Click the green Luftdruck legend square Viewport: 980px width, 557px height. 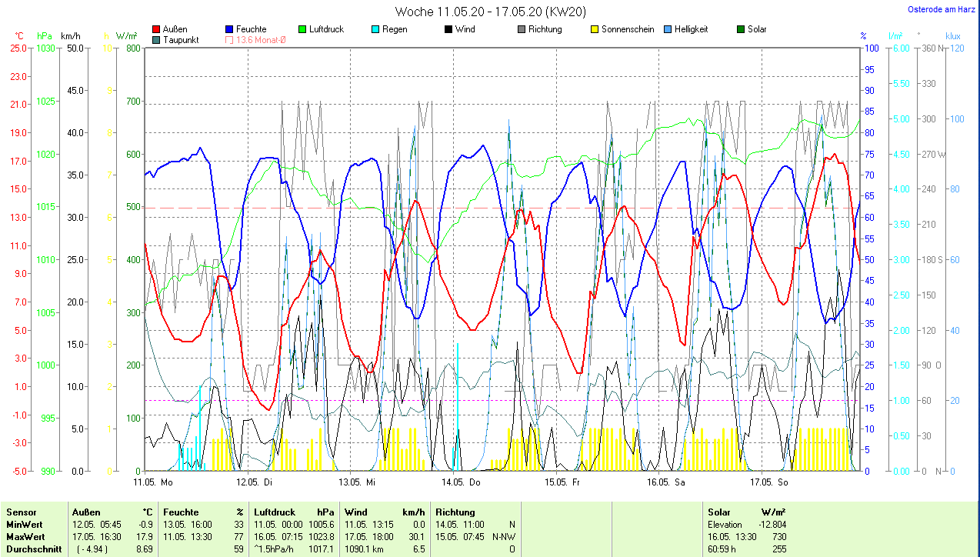click(x=303, y=29)
